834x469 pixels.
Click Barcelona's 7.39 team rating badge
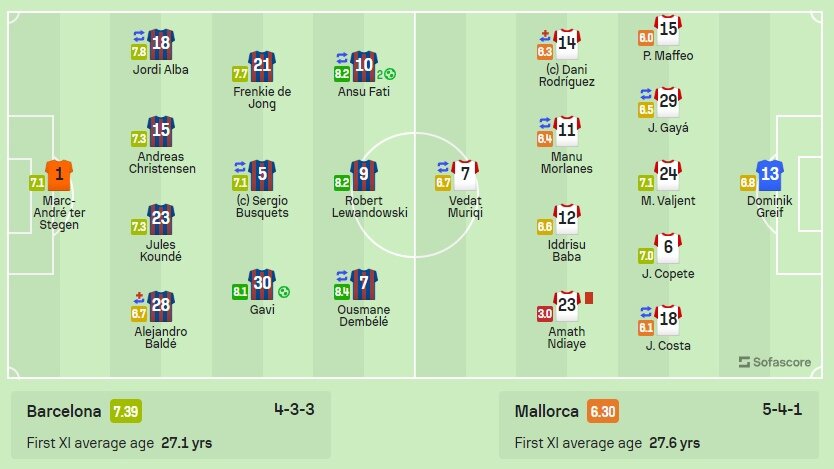(x=126, y=411)
